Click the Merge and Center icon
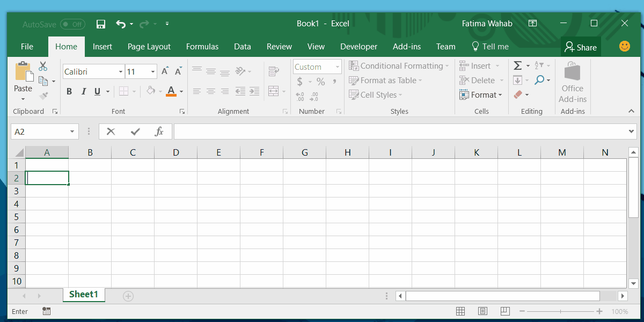Image resolution: width=644 pixels, height=322 pixels. point(273,91)
